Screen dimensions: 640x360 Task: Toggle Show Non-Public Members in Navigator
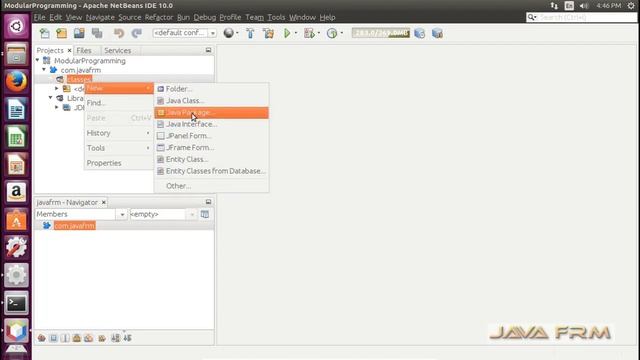(77, 338)
